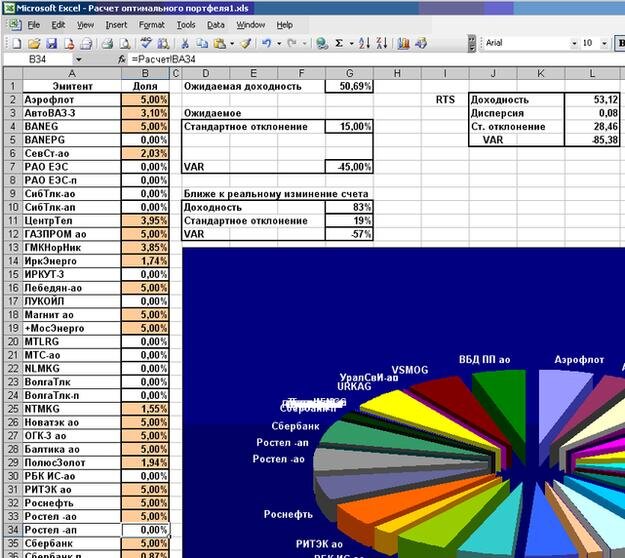Click the Research icon
Screen dimensions: 625x558
(163, 43)
